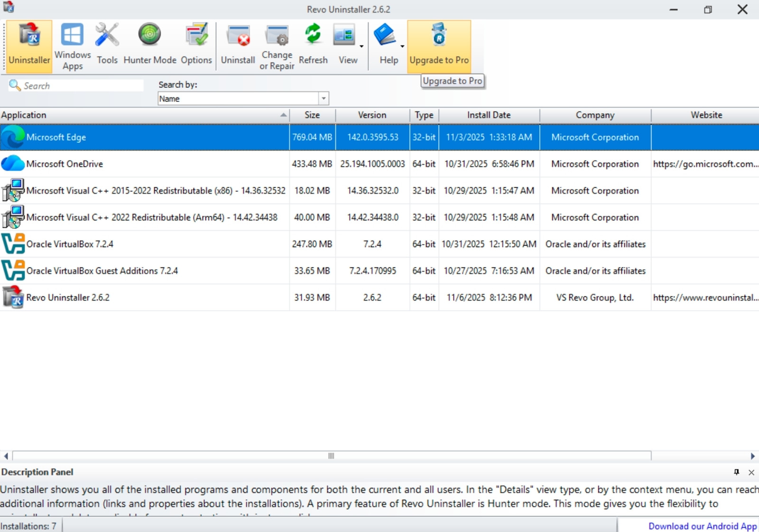Click the Uninstall toolbar button
The image size is (759, 532).
[238, 46]
